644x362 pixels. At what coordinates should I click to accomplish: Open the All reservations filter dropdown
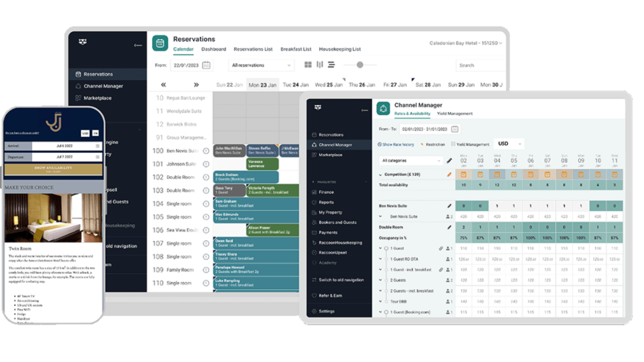(261, 65)
